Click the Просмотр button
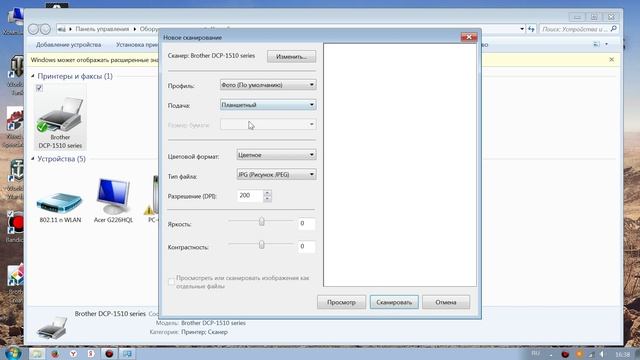 click(x=341, y=302)
